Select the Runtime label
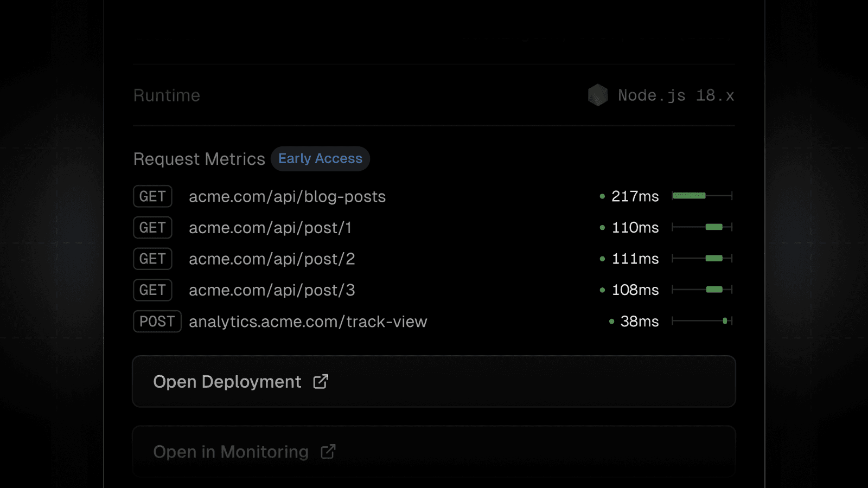 click(167, 95)
